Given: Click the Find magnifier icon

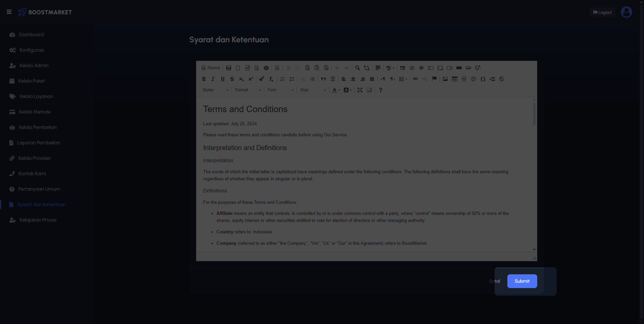Looking at the screenshot, I should pos(358,68).
